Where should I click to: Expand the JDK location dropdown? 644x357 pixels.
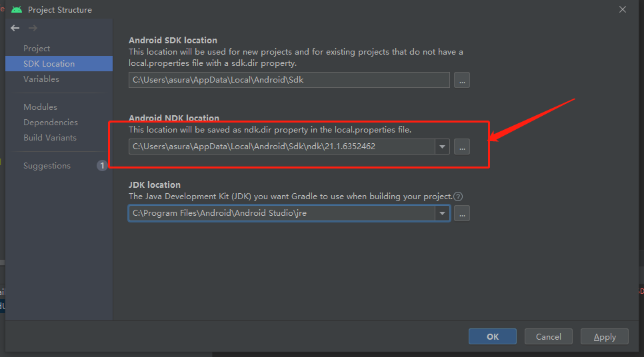(442, 213)
